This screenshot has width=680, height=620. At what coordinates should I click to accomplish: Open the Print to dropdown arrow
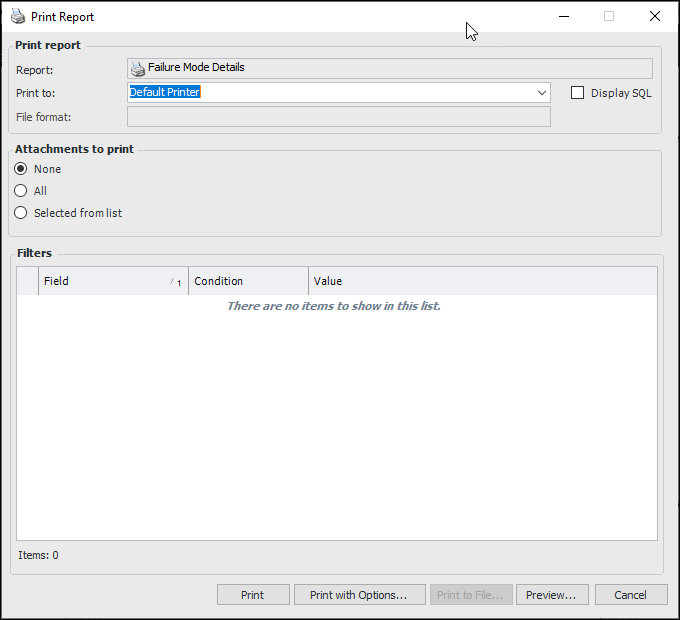[541, 93]
